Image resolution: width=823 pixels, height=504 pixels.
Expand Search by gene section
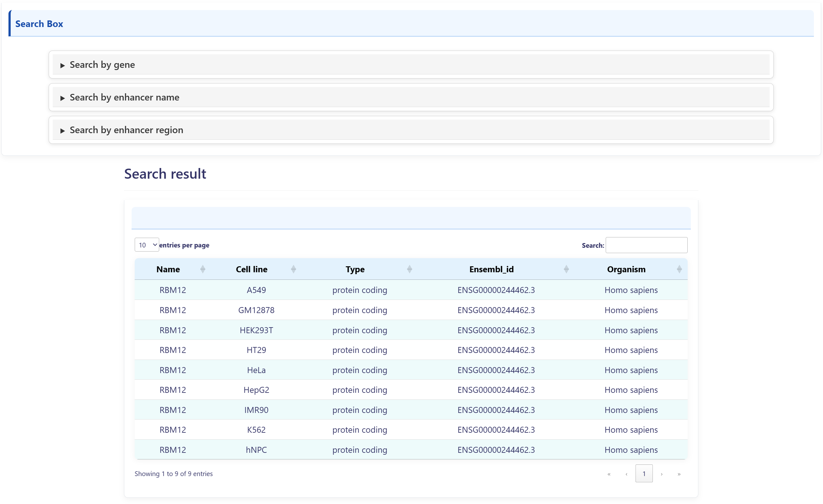coord(102,65)
